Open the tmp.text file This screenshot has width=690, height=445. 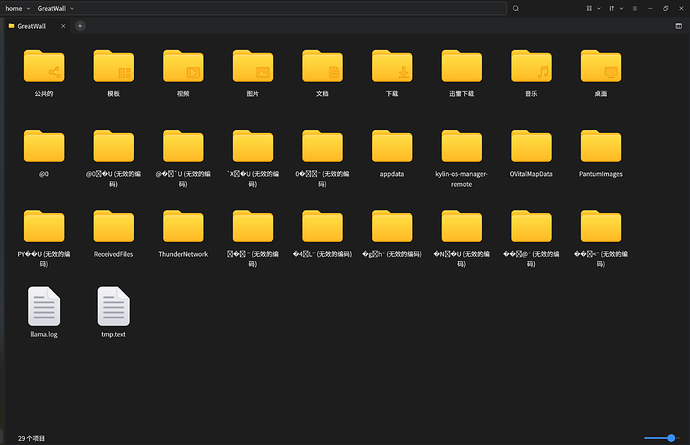pos(113,306)
